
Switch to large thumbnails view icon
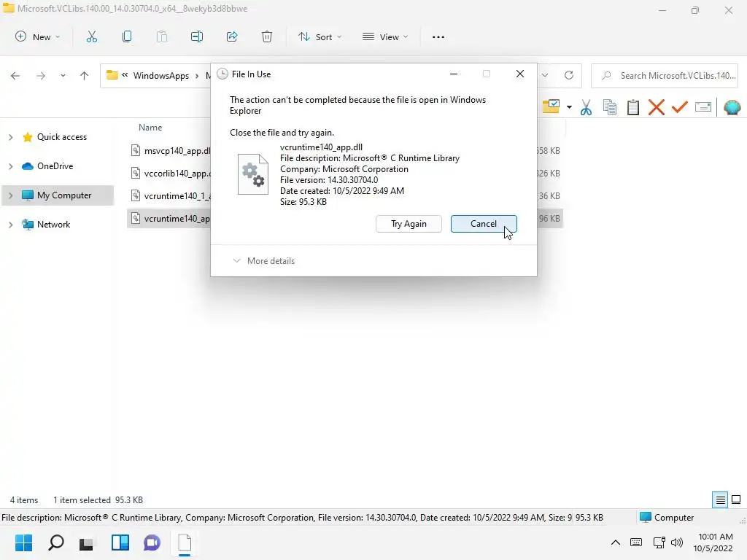tap(736, 499)
